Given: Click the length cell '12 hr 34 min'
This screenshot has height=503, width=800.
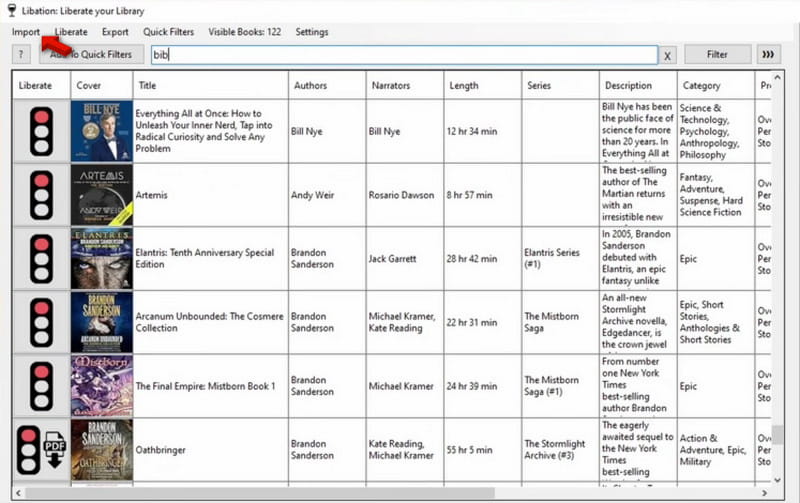Looking at the screenshot, I should [483, 131].
